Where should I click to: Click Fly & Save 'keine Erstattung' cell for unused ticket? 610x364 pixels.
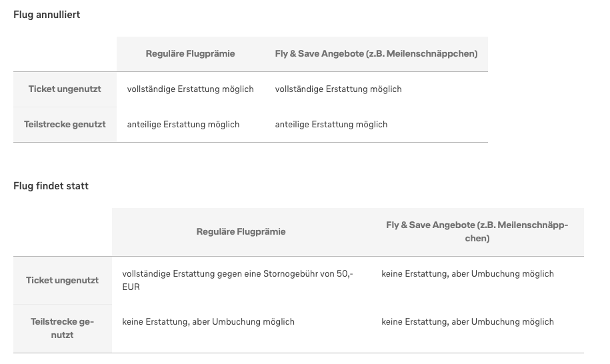[467, 273]
